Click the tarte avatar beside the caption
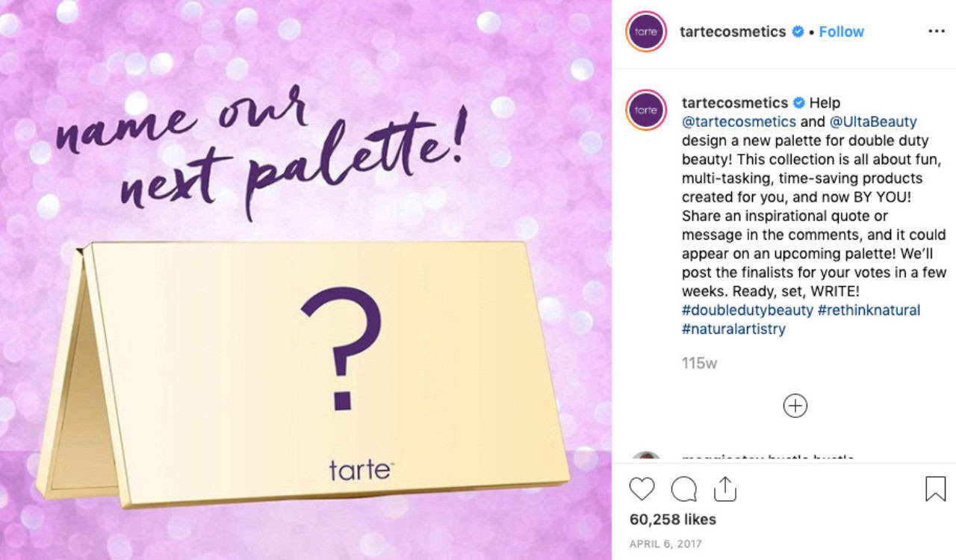The width and height of the screenshot is (956, 560). point(645,111)
